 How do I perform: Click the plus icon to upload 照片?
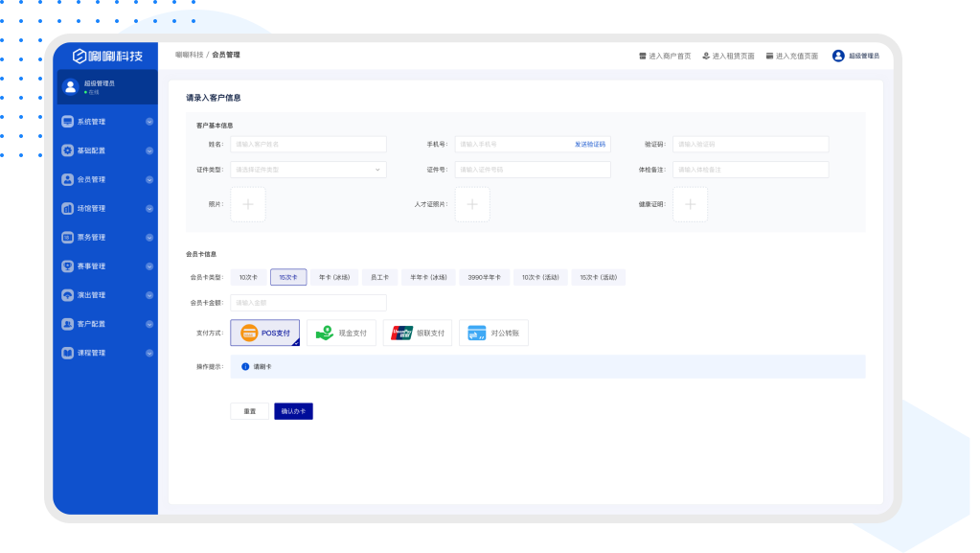tap(248, 204)
